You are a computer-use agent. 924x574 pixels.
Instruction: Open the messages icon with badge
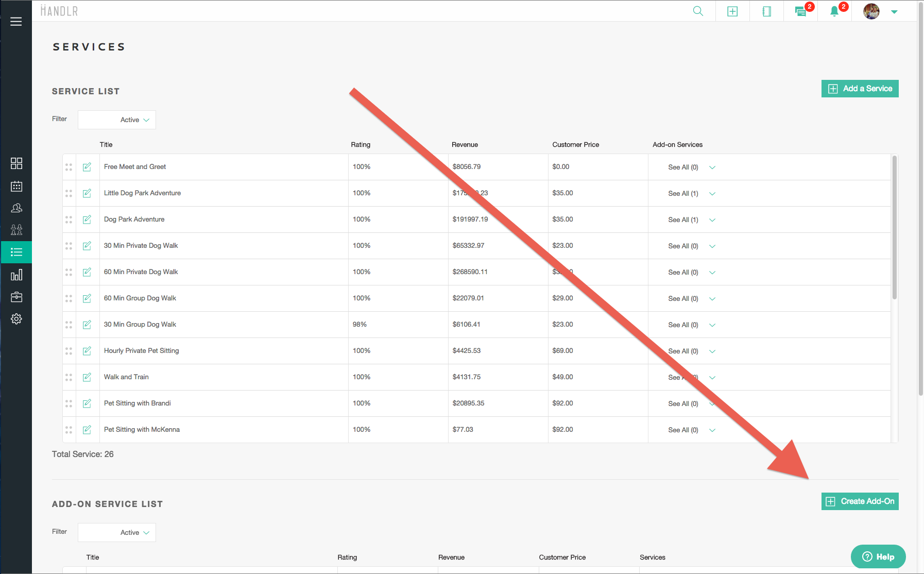point(800,11)
